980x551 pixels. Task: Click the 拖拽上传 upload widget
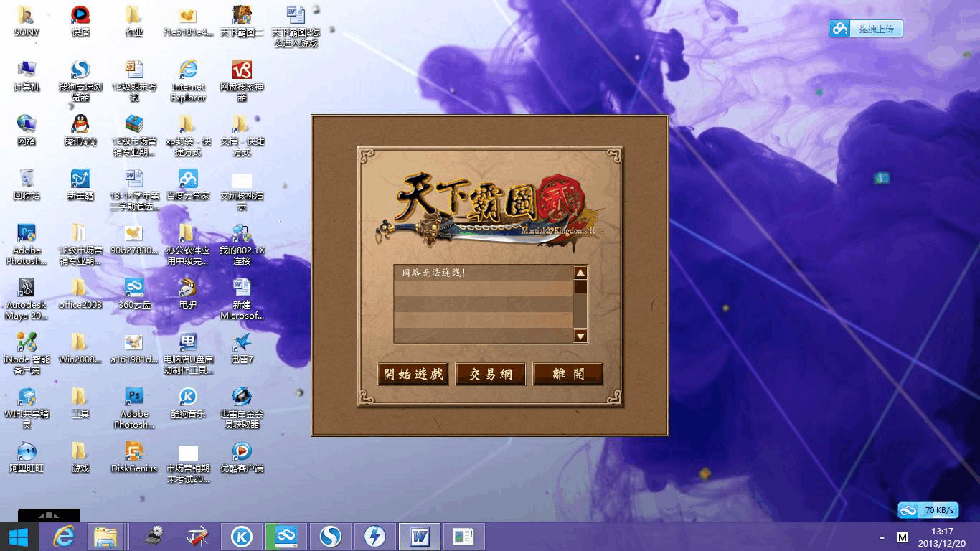(866, 29)
